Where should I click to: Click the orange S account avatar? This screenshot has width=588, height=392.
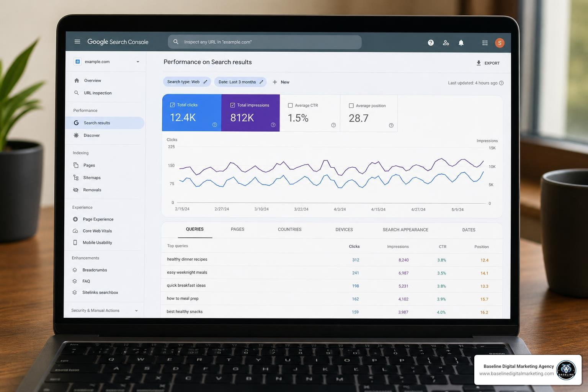coord(500,43)
